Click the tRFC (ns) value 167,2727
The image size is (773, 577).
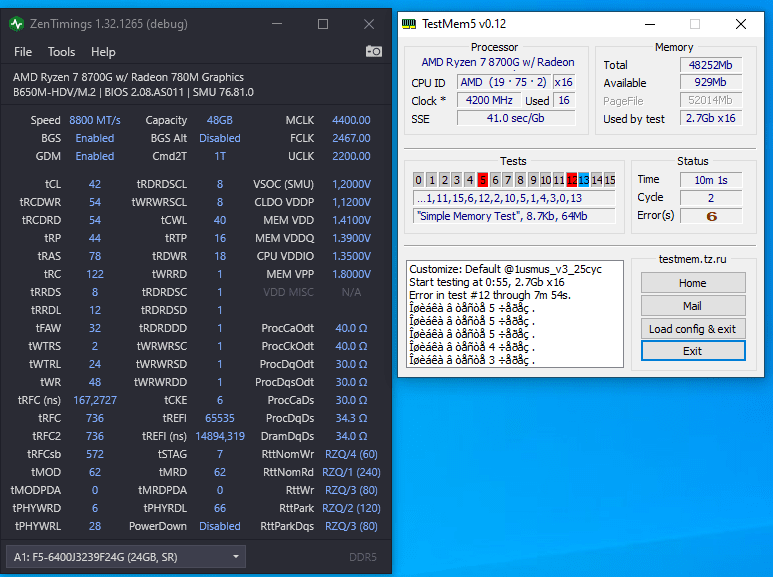pyautogui.click(x=95, y=400)
